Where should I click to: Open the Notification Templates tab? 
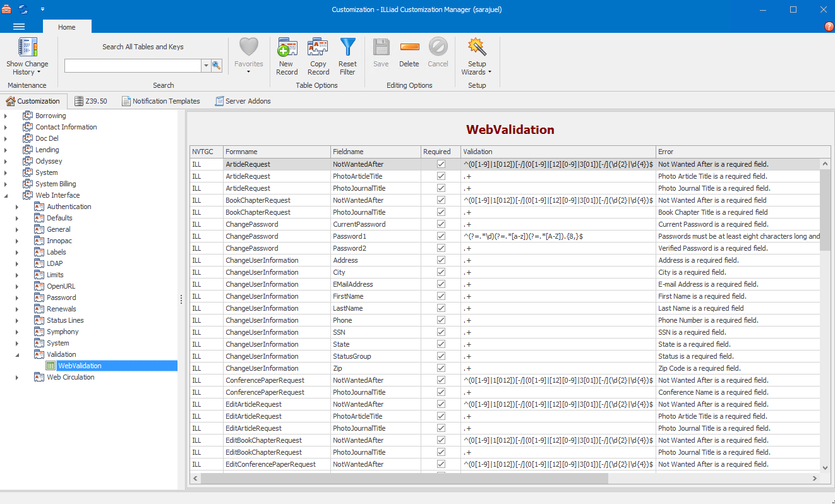161,100
